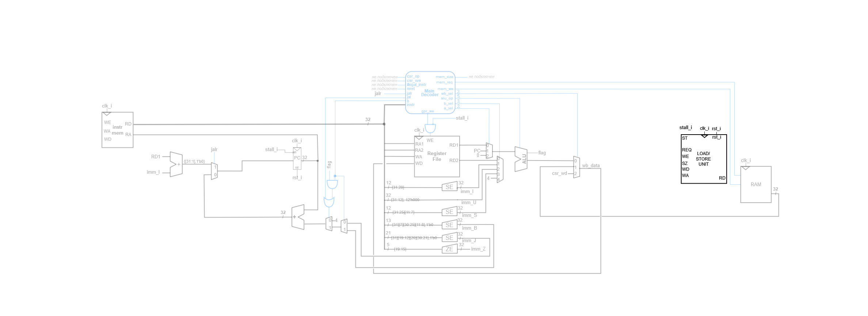Image resolution: width=868 pixels, height=316 pixels.
Task: Click the b_sel port on Main Decoder
Action: pyautogui.click(x=448, y=104)
